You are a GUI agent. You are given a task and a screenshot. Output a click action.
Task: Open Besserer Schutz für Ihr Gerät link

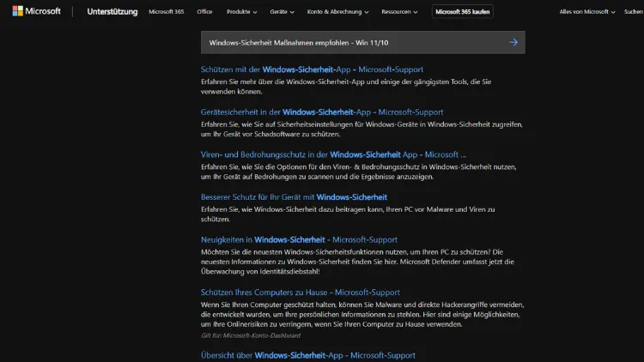[294, 197]
